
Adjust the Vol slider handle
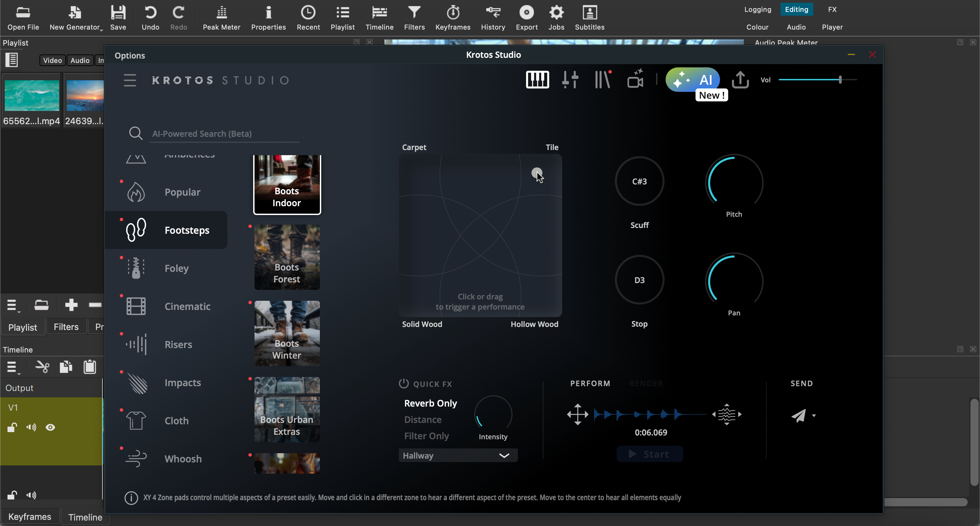click(840, 80)
